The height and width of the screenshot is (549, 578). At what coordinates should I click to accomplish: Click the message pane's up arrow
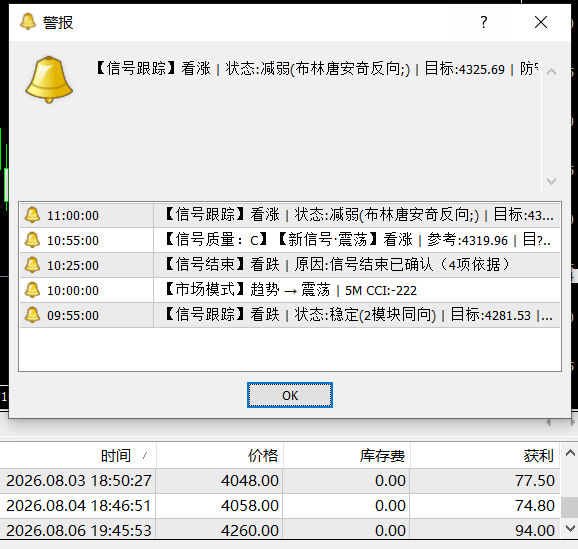(551, 72)
